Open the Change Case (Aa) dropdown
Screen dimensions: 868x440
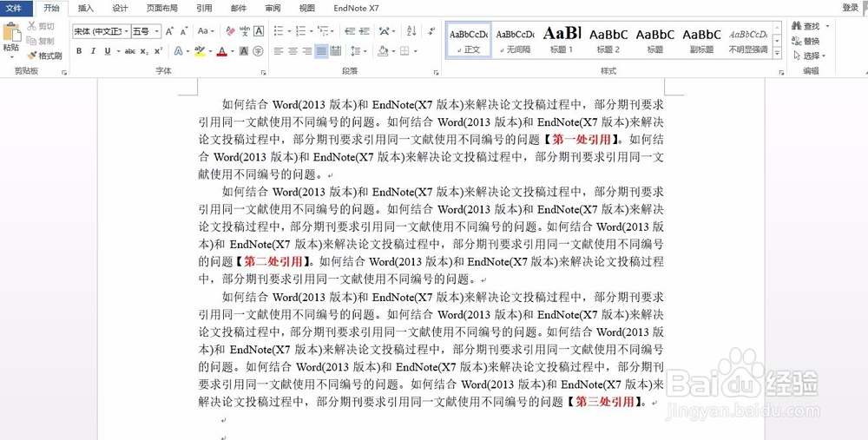point(206,31)
